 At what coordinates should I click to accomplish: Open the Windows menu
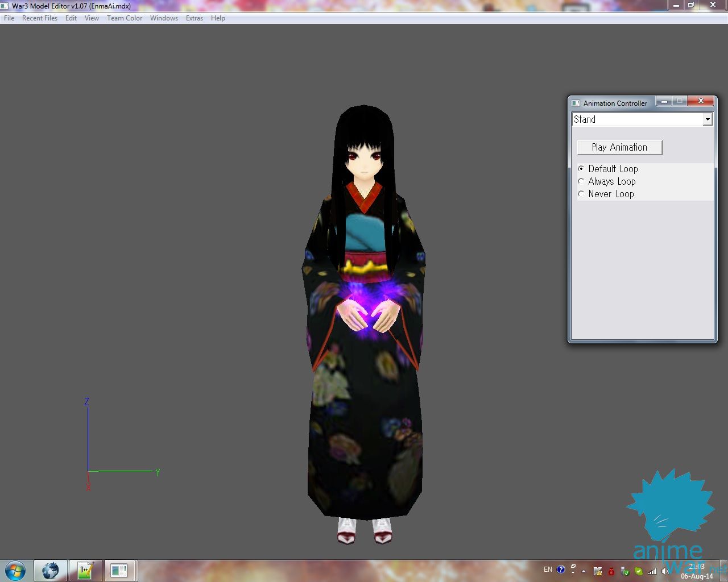(x=164, y=18)
